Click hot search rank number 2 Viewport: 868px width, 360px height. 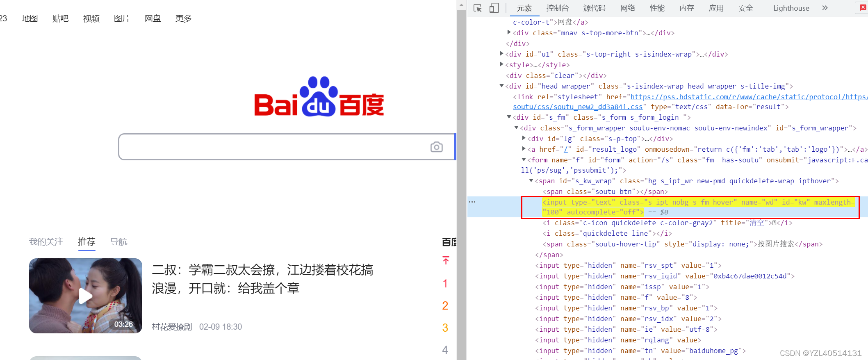[445, 306]
